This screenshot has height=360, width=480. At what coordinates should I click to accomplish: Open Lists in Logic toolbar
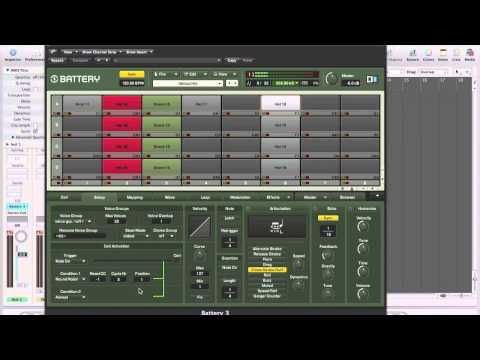coord(456,55)
